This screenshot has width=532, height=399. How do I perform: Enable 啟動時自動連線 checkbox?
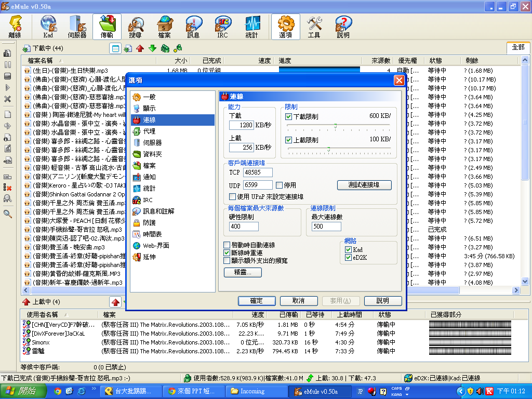[x=227, y=245]
